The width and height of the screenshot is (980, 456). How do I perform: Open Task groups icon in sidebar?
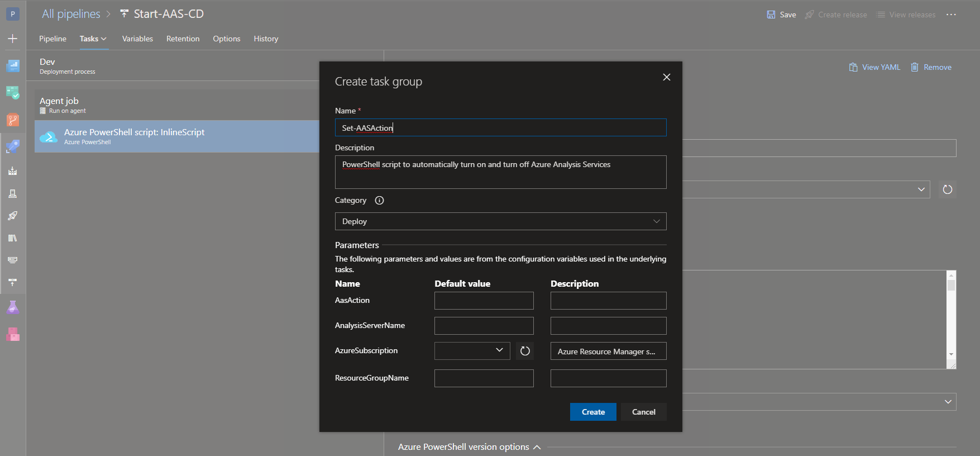click(12, 260)
